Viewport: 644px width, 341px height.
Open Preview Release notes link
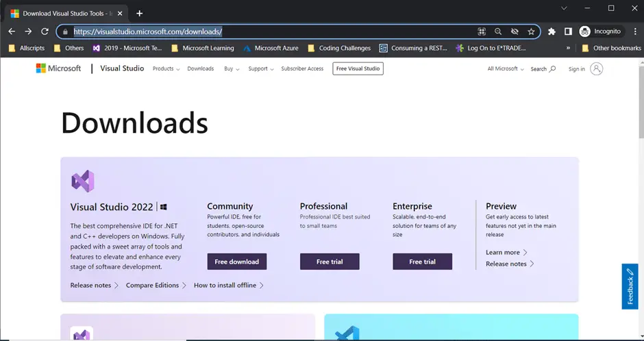point(510,264)
